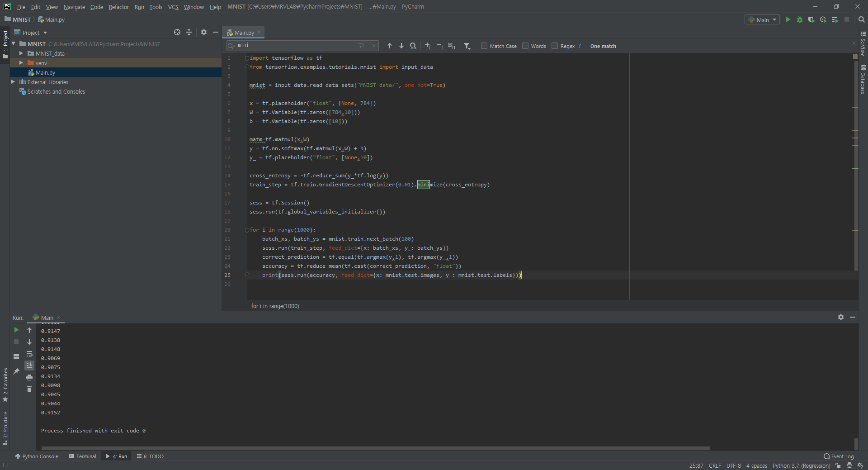
Task: Open Database side panel
Action: [x=863, y=80]
